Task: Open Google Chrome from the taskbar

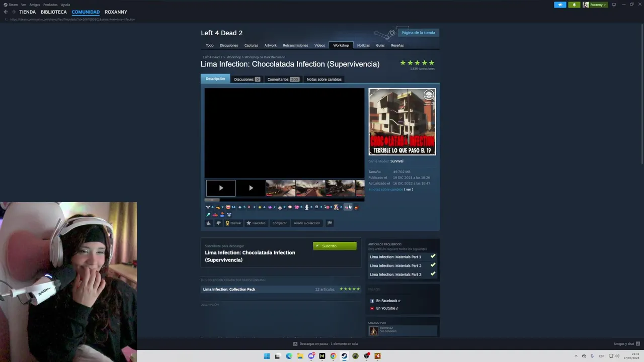Action: [333, 356]
